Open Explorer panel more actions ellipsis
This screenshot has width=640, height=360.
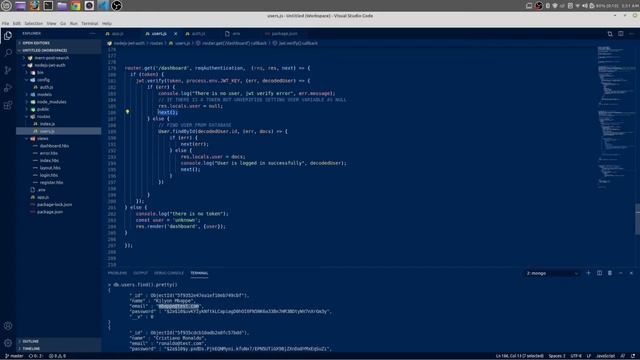point(93,33)
